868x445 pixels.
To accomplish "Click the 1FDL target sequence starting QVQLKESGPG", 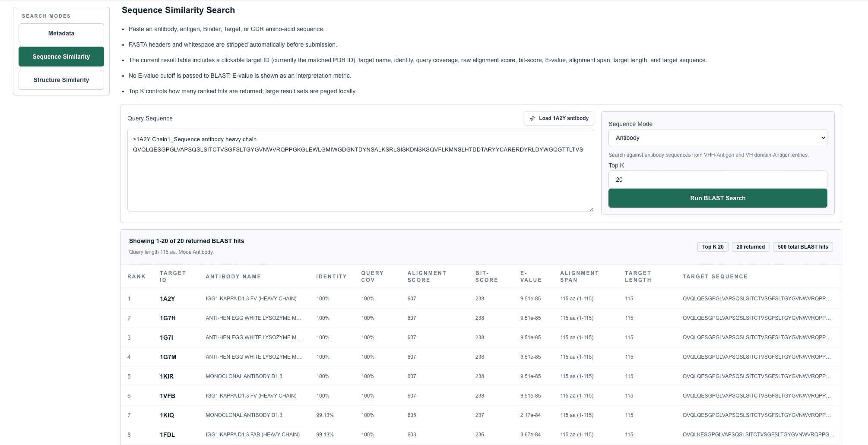I will 758,435.
